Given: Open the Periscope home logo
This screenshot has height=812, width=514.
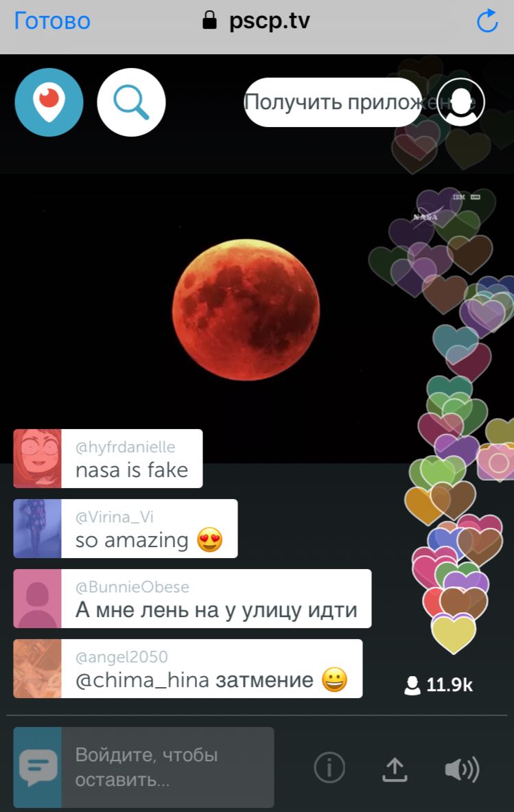Looking at the screenshot, I should tap(49, 102).
